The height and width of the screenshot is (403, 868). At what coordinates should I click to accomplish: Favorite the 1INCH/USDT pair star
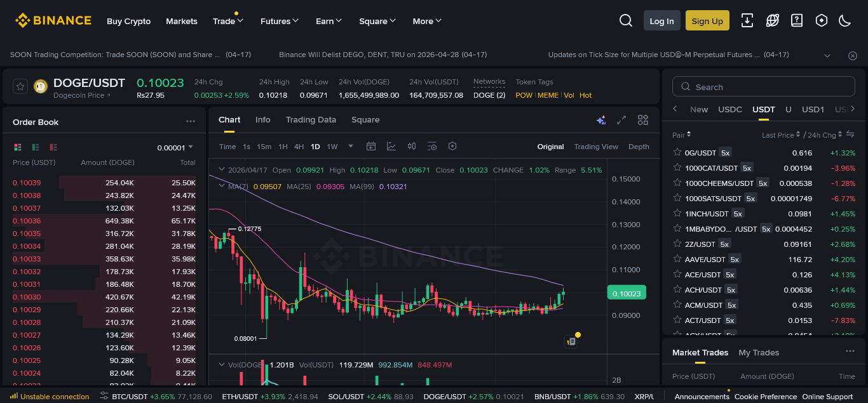pos(677,213)
